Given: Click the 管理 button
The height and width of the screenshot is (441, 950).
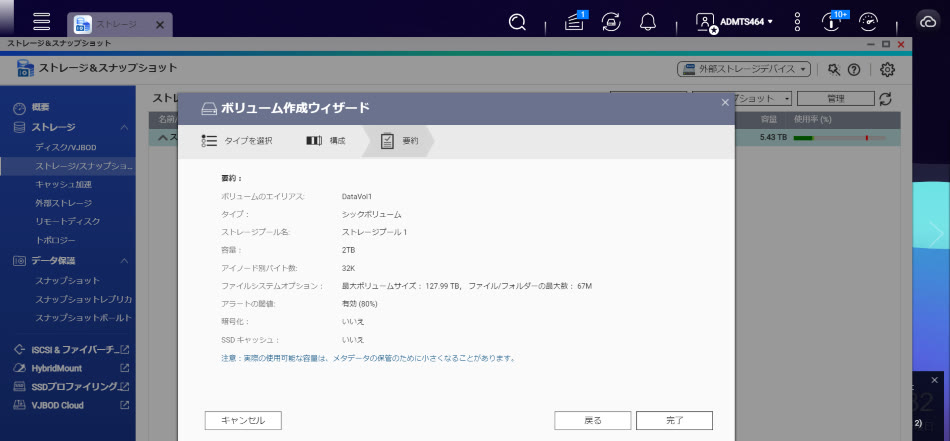Looking at the screenshot, I should click(835, 98).
